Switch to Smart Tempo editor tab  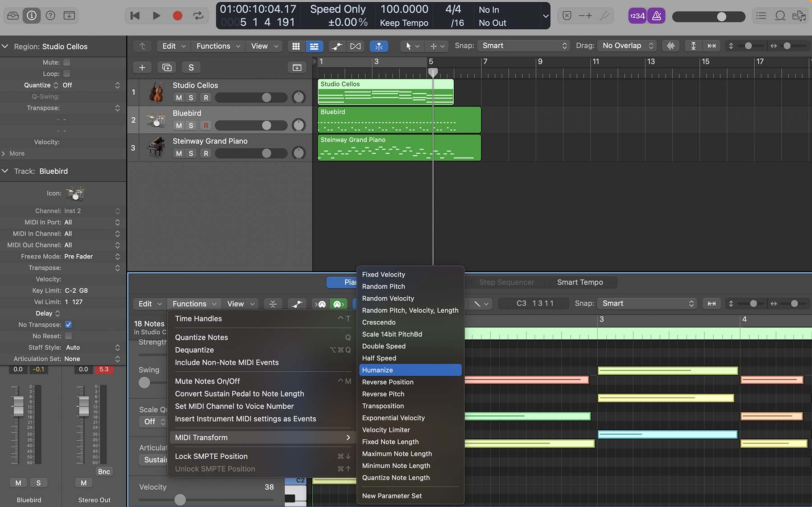click(580, 282)
